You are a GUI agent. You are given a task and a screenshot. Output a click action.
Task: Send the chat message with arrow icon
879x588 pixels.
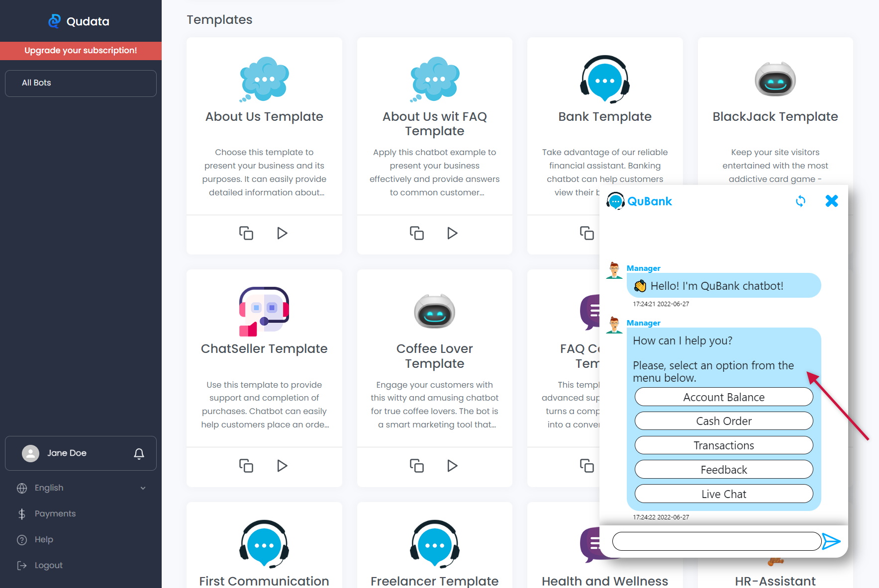831,541
